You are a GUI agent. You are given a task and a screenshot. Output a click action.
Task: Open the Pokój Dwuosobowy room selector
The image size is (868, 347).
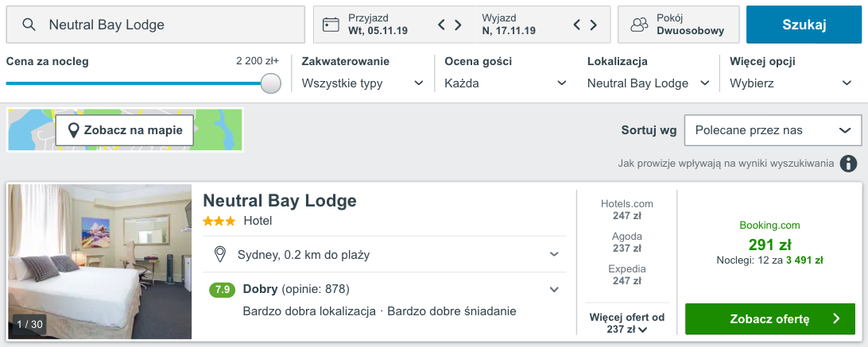point(679,25)
